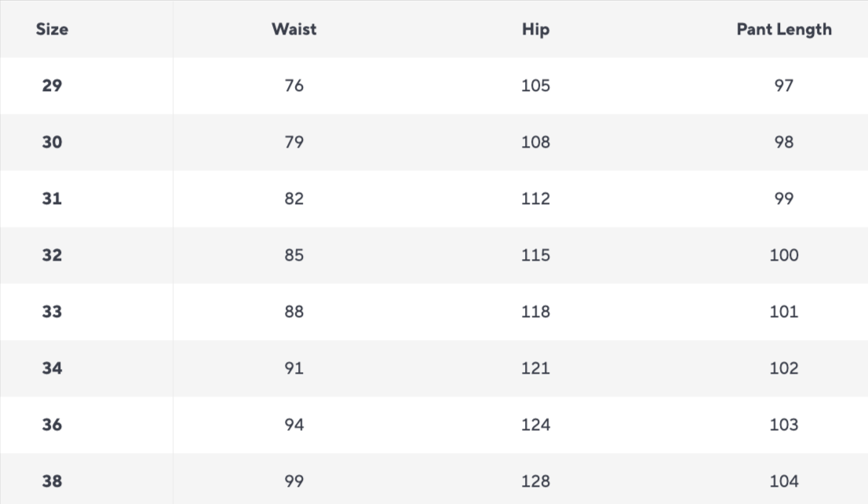Click hip value 115 for size 32

[x=535, y=255]
